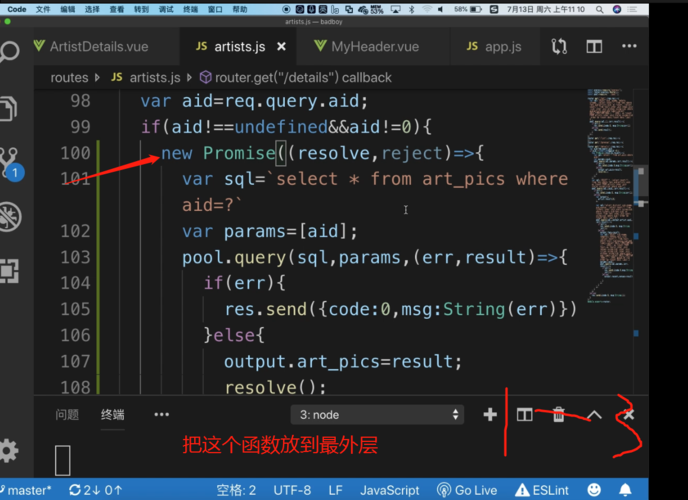This screenshot has height=500, width=688.
Task: Open the Extensions view icon
Action: point(10,271)
